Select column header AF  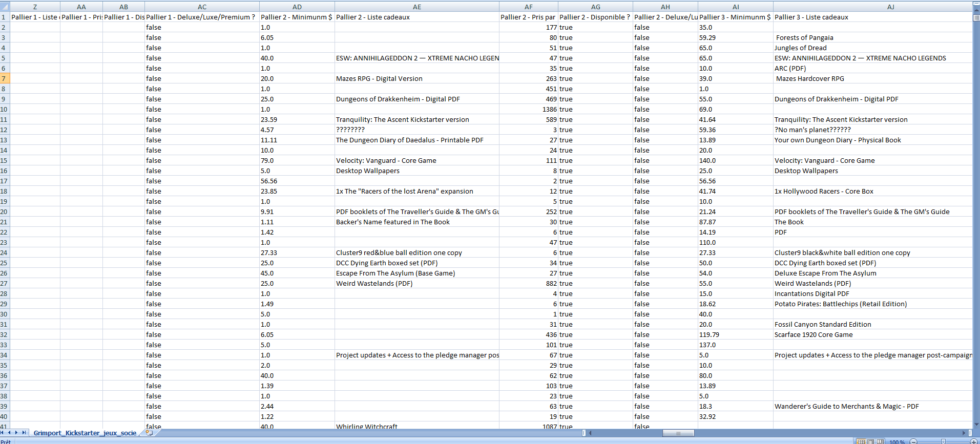(529, 7)
